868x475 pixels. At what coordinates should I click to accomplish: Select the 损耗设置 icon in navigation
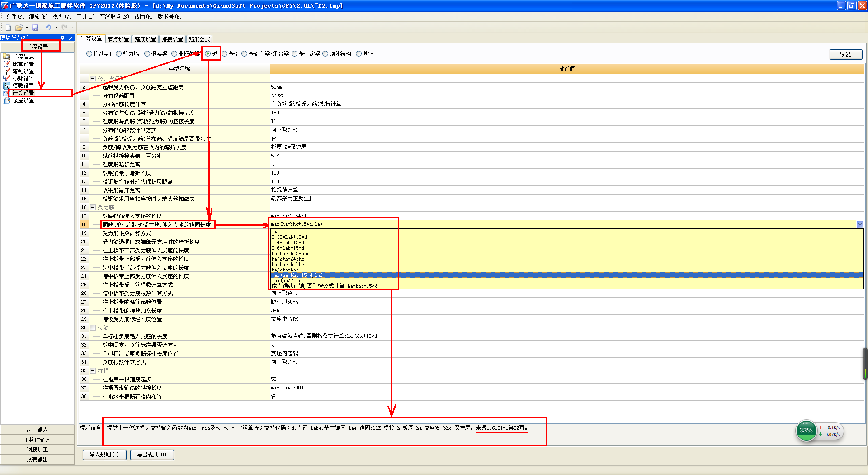pos(7,78)
